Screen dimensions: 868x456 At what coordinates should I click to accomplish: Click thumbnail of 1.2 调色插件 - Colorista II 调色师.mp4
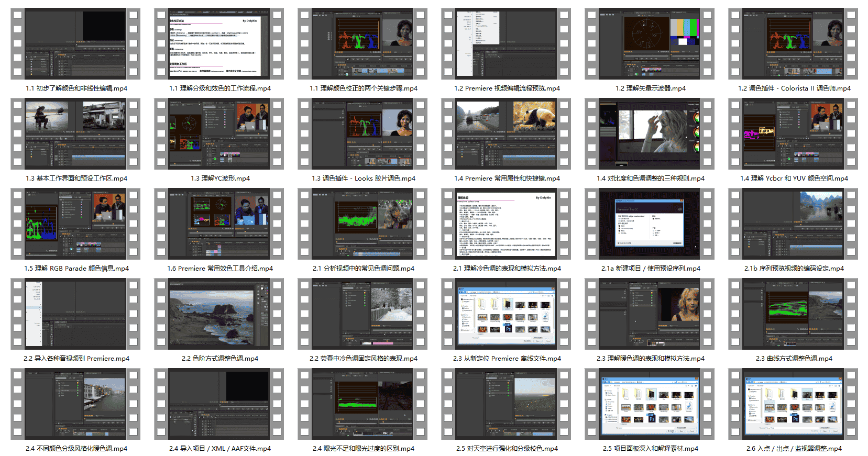point(793,43)
